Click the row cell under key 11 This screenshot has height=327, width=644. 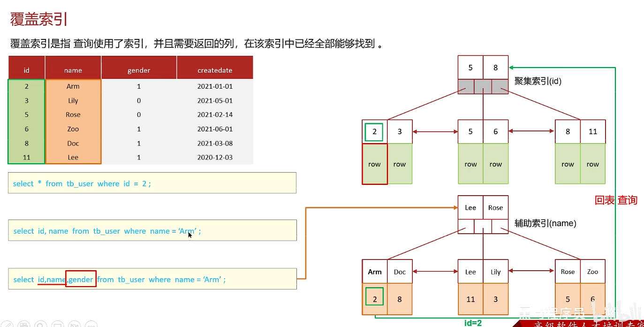point(593,164)
